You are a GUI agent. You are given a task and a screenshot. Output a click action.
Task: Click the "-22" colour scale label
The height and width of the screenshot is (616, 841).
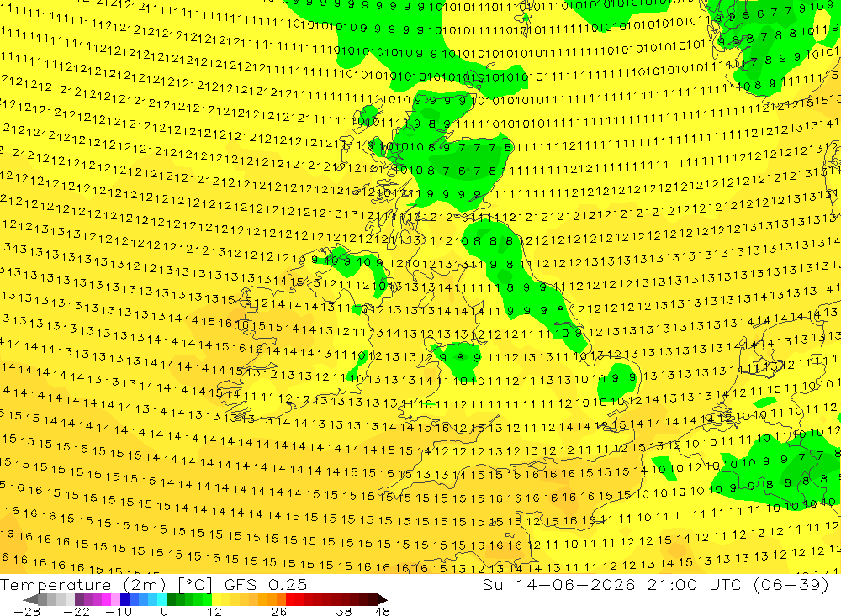click(77, 611)
